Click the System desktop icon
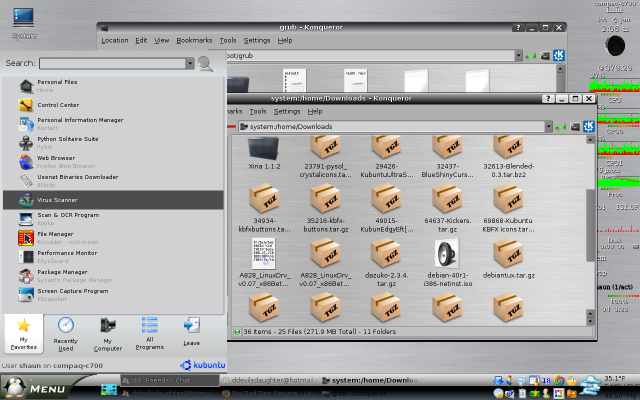 click(24, 23)
